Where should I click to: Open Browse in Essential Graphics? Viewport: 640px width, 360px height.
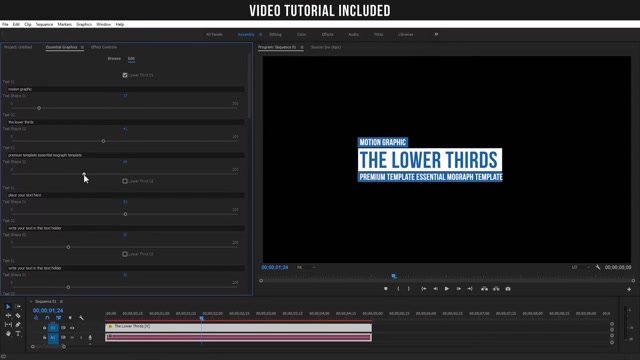point(114,59)
